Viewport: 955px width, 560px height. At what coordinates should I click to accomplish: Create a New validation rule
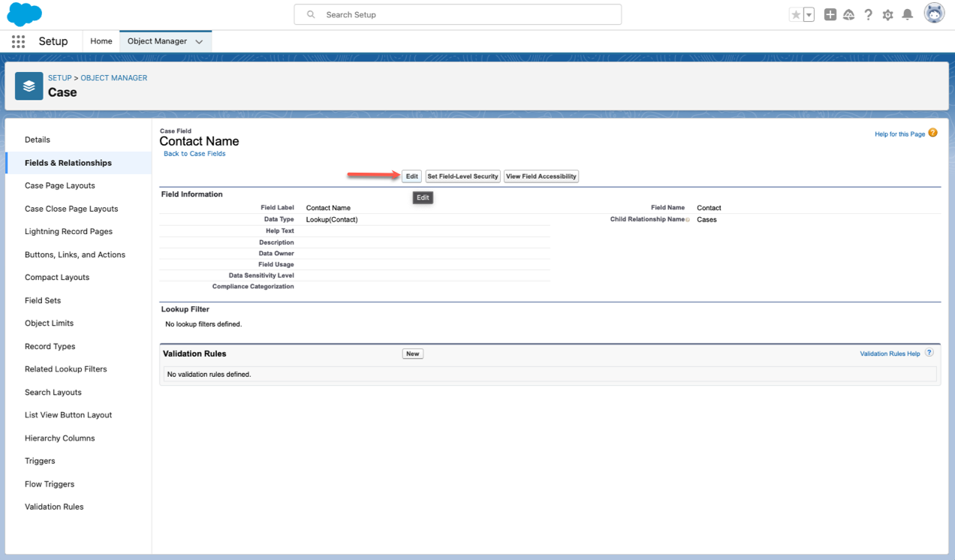[412, 354]
